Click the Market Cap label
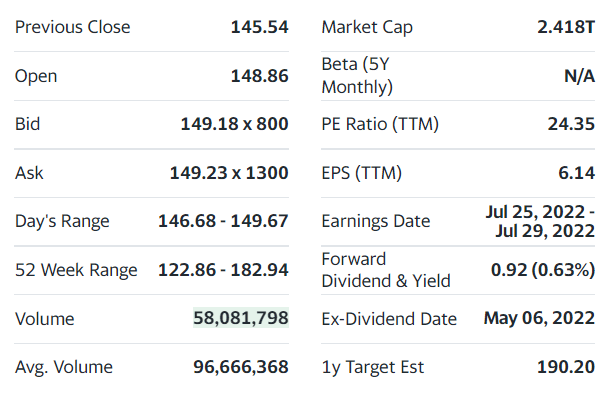The image size is (615, 404). pyautogui.click(x=367, y=27)
